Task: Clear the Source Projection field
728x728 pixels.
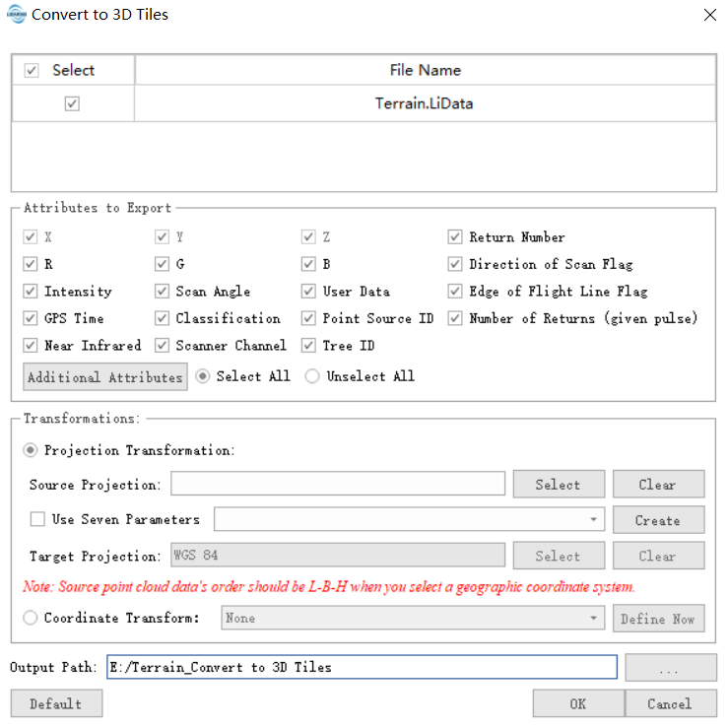Action: coord(657,485)
